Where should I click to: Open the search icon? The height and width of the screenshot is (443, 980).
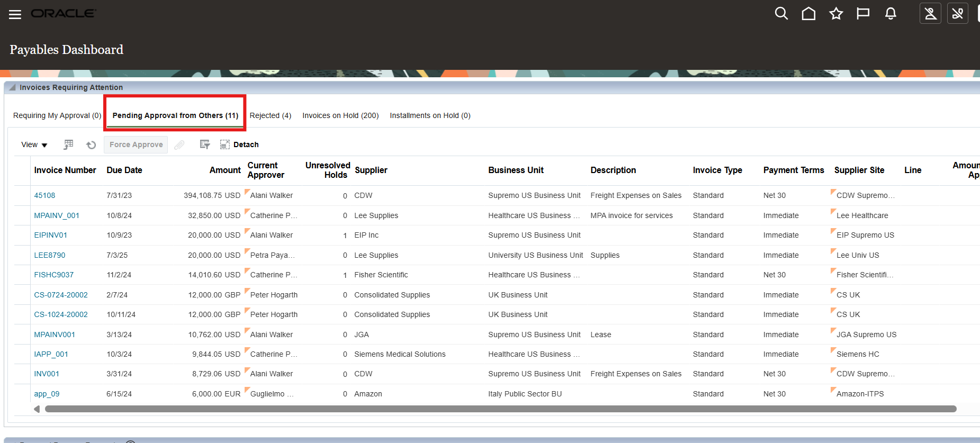point(781,14)
